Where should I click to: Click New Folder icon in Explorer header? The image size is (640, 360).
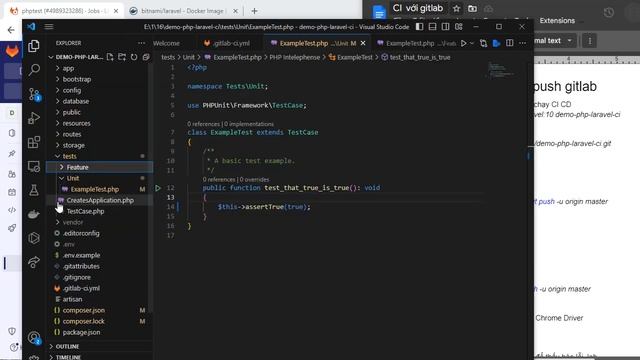click(x=122, y=57)
